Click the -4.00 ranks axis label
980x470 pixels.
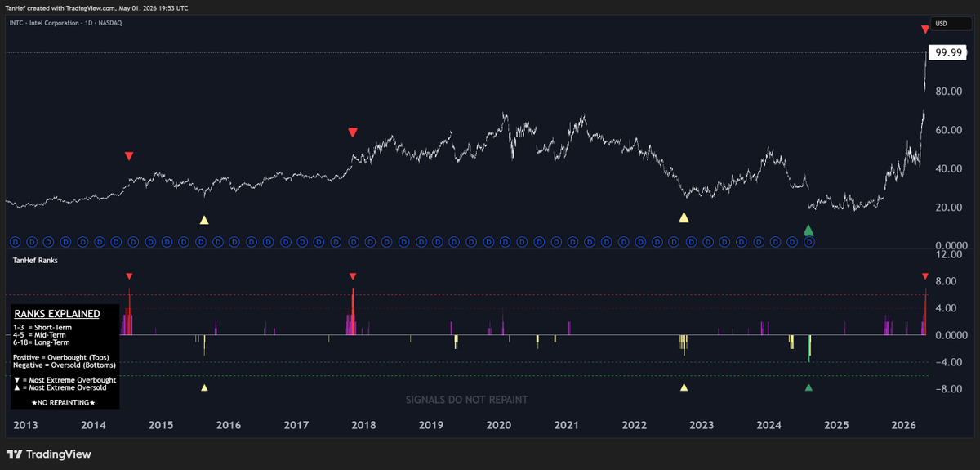[x=948, y=362]
